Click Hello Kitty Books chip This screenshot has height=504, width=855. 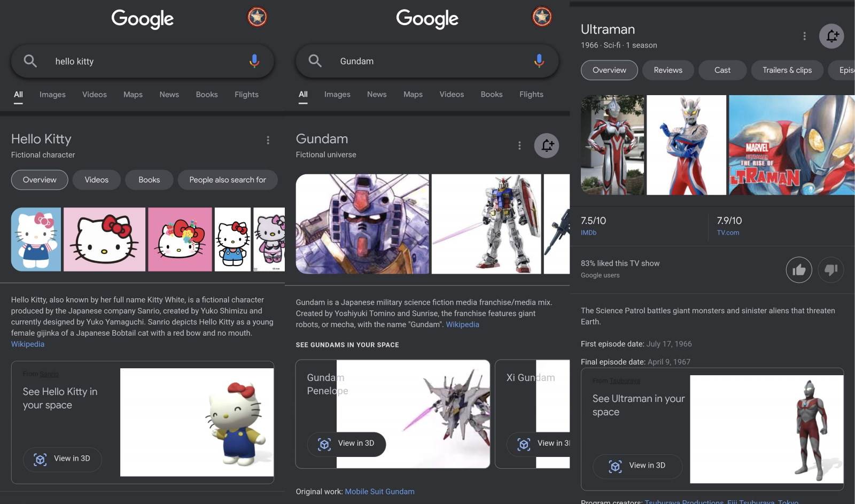[x=149, y=180]
